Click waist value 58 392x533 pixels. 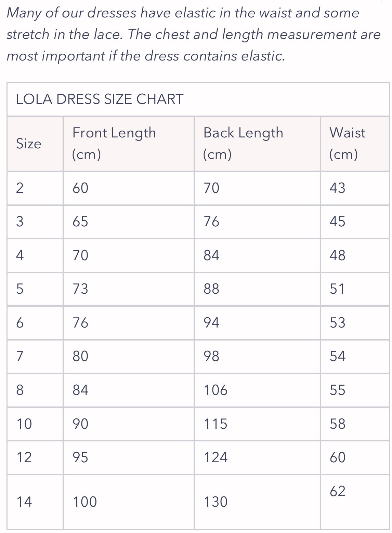click(338, 424)
